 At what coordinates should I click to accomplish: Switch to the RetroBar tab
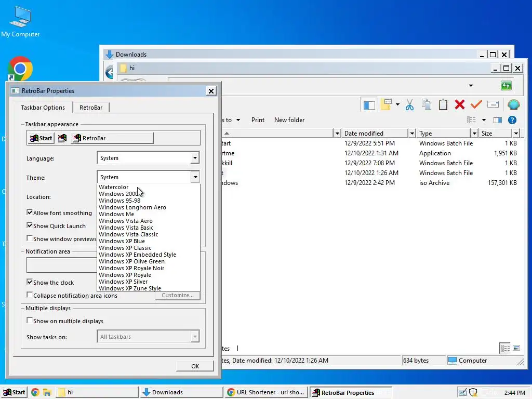click(91, 108)
